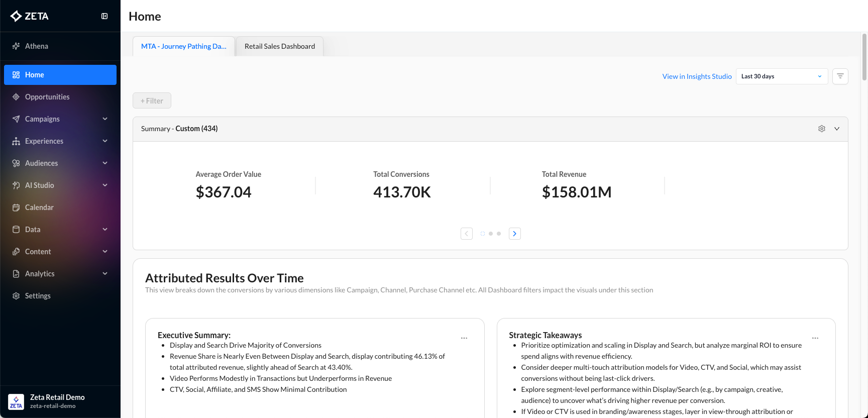This screenshot has width=868, height=418.
Task: Open Strategic Takeaways more options menu
Action: pos(815,338)
